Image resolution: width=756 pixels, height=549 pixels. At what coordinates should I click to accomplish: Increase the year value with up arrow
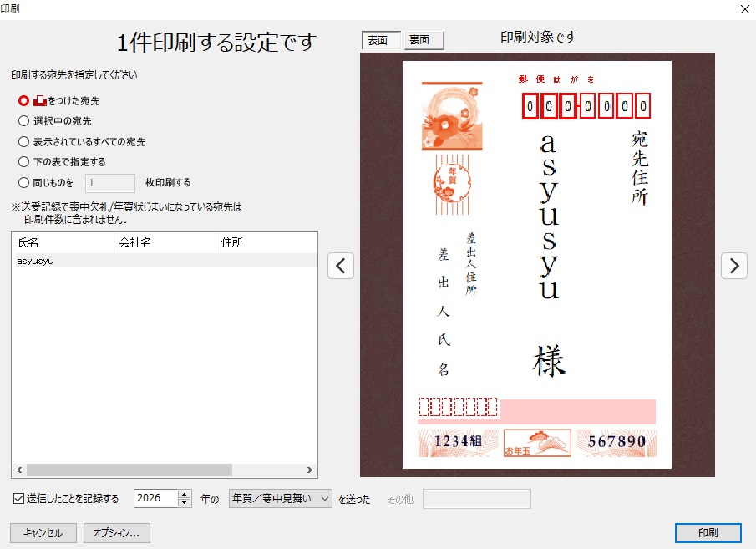tap(185, 494)
